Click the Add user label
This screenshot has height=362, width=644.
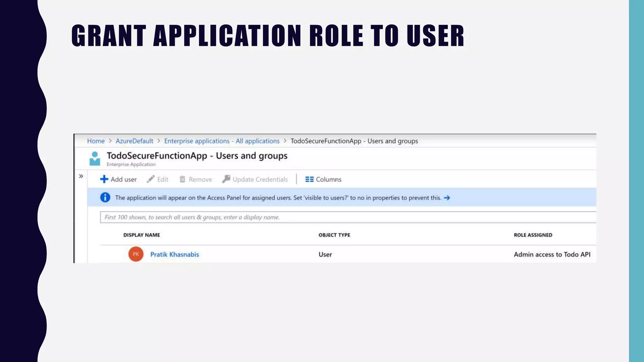click(124, 179)
